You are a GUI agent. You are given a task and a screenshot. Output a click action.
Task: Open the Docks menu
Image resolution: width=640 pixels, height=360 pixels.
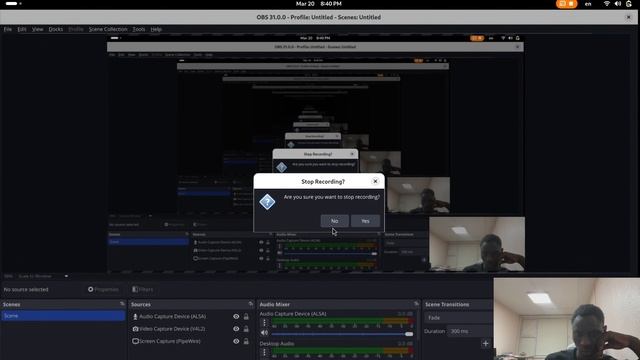point(56,29)
